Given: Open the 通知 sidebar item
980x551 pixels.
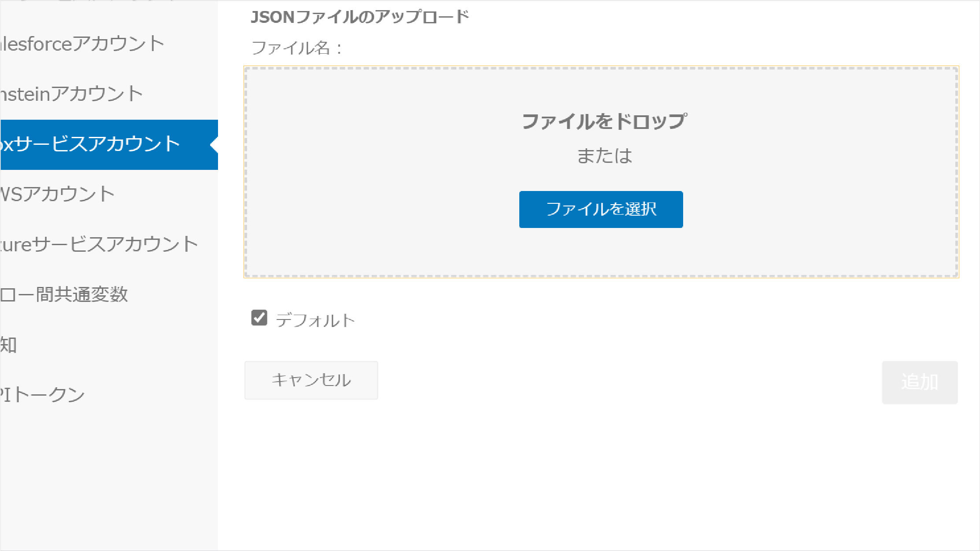Looking at the screenshot, I should (x=109, y=345).
